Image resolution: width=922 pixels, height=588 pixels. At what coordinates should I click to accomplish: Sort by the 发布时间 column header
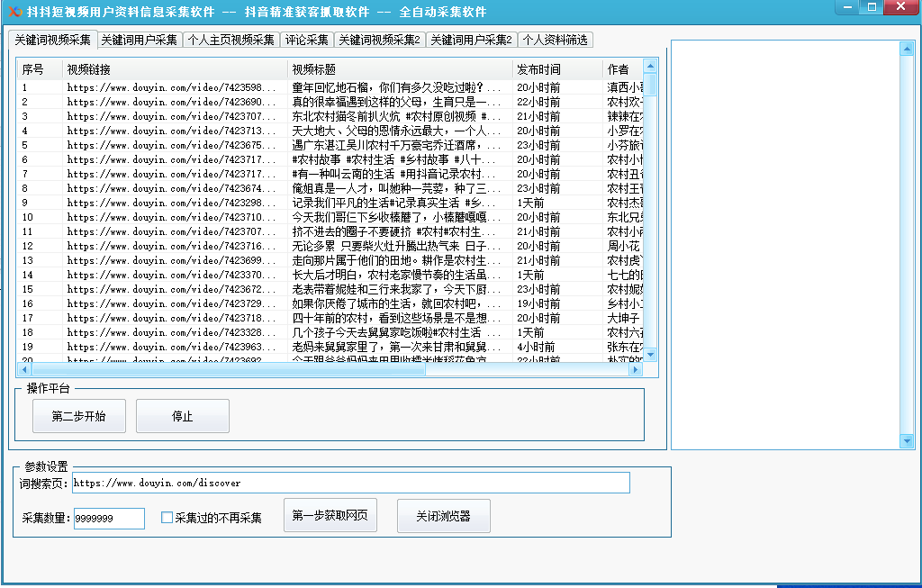(557, 69)
